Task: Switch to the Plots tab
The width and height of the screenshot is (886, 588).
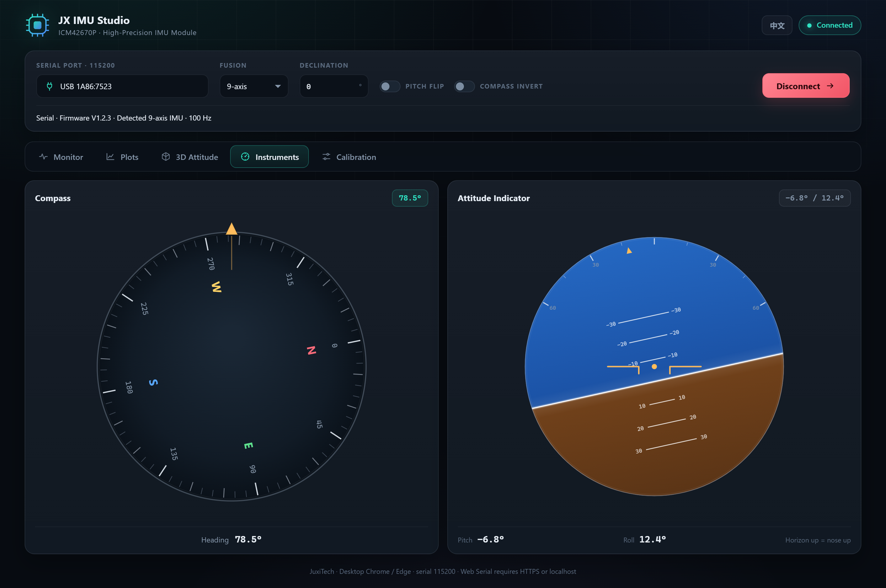Action: coord(123,157)
